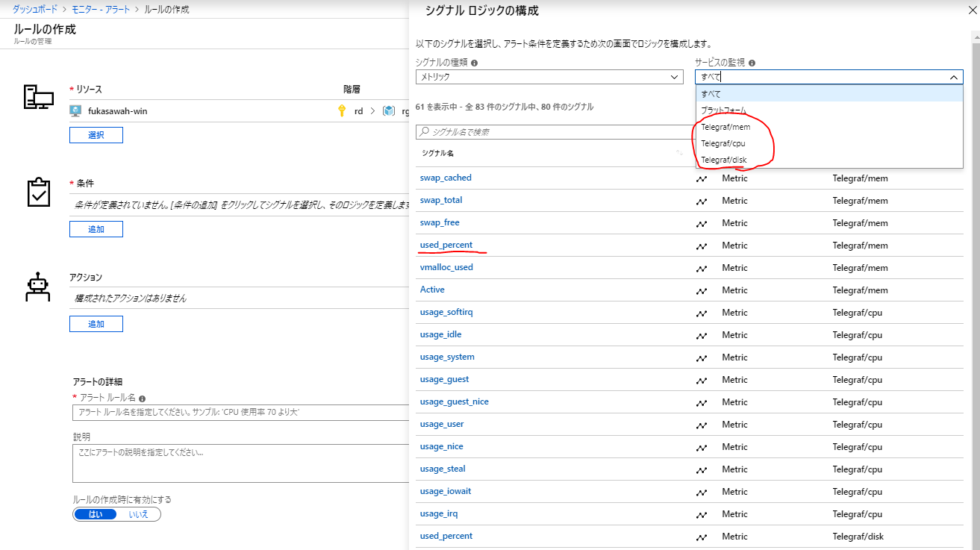Set enable-on-creation toggle to いいえ

[138, 514]
